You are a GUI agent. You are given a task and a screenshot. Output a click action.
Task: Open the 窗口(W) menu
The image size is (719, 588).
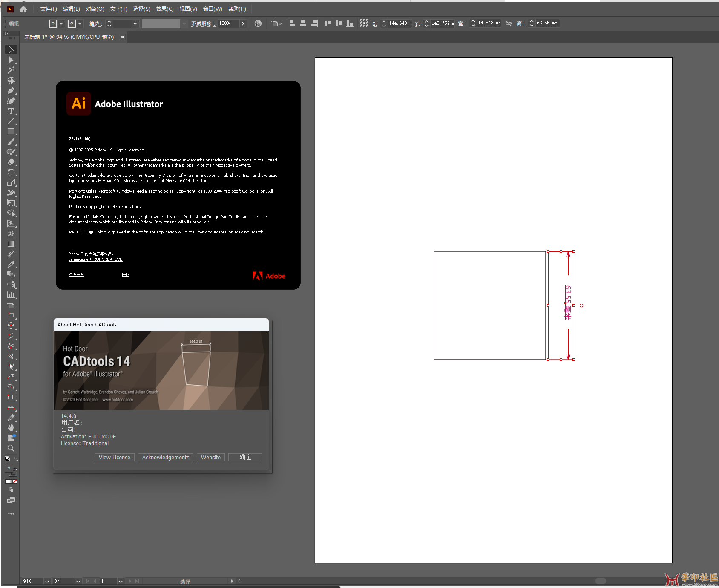click(x=213, y=9)
